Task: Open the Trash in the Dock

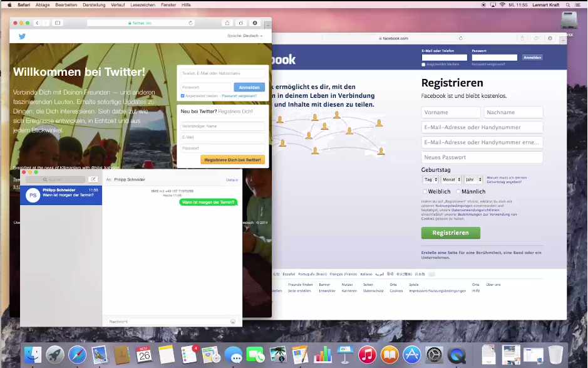Action: tap(555, 354)
